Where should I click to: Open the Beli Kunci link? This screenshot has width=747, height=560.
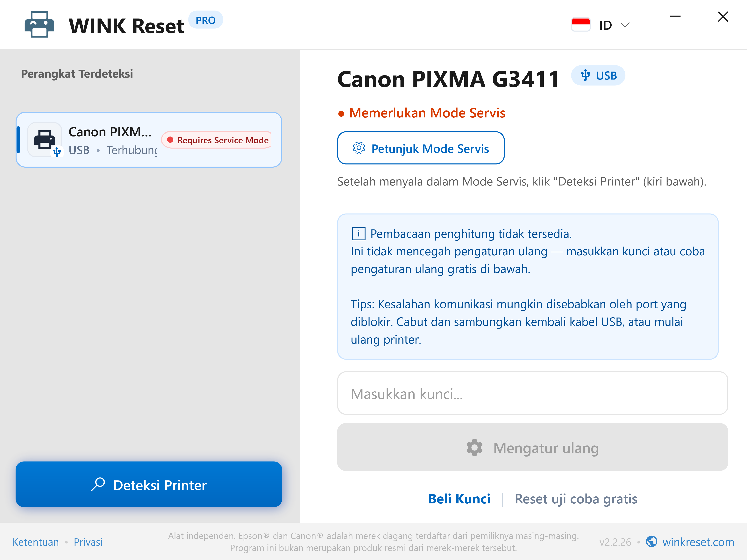tap(459, 499)
